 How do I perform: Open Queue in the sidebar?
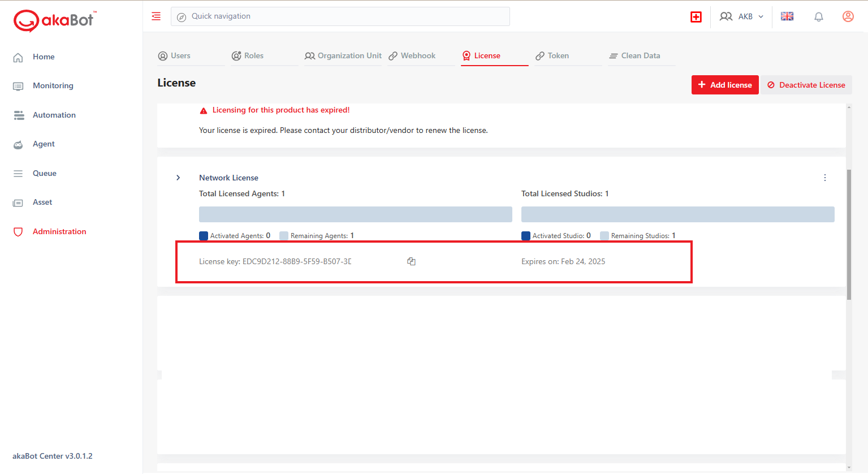point(45,174)
